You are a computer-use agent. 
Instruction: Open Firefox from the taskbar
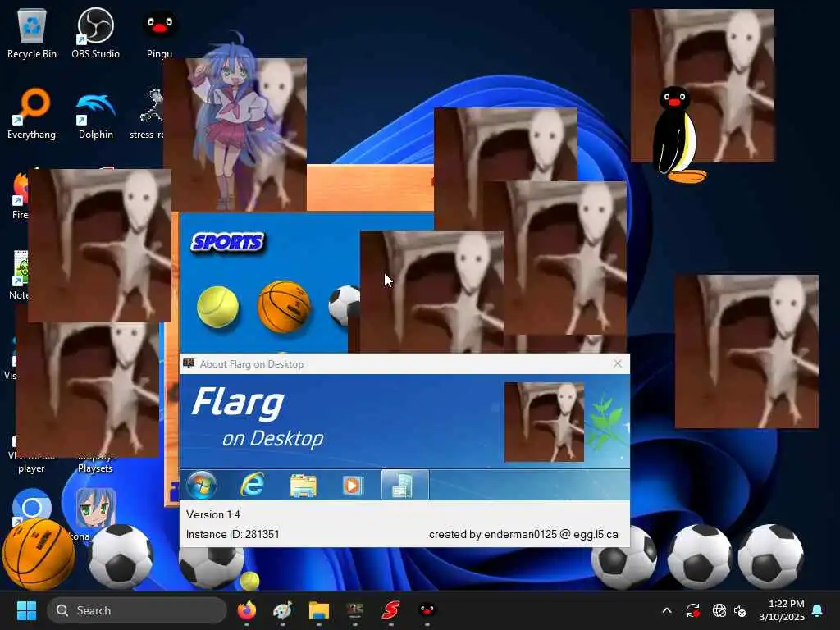point(246,610)
